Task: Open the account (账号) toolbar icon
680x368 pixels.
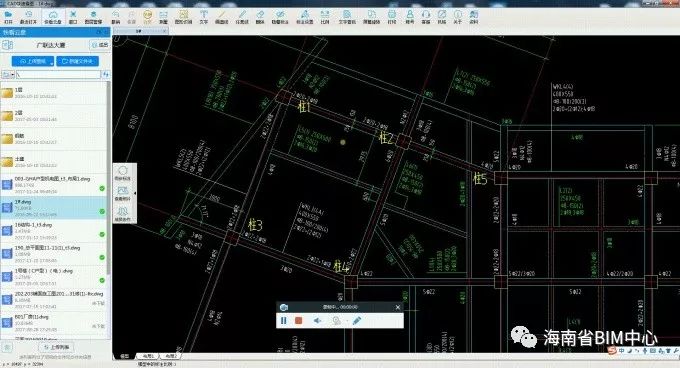Action: click(x=410, y=17)
